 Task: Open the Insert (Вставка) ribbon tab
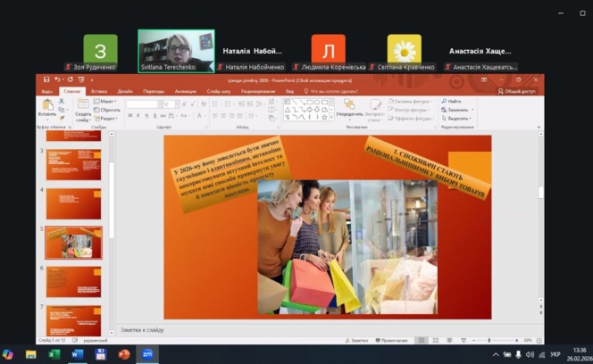[99, 91]
